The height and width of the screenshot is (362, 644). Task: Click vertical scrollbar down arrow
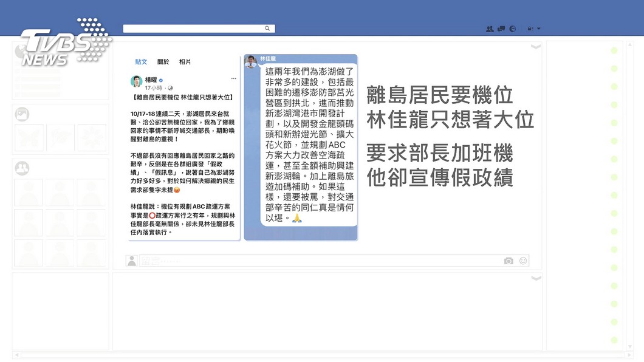(x=629, y=347)
